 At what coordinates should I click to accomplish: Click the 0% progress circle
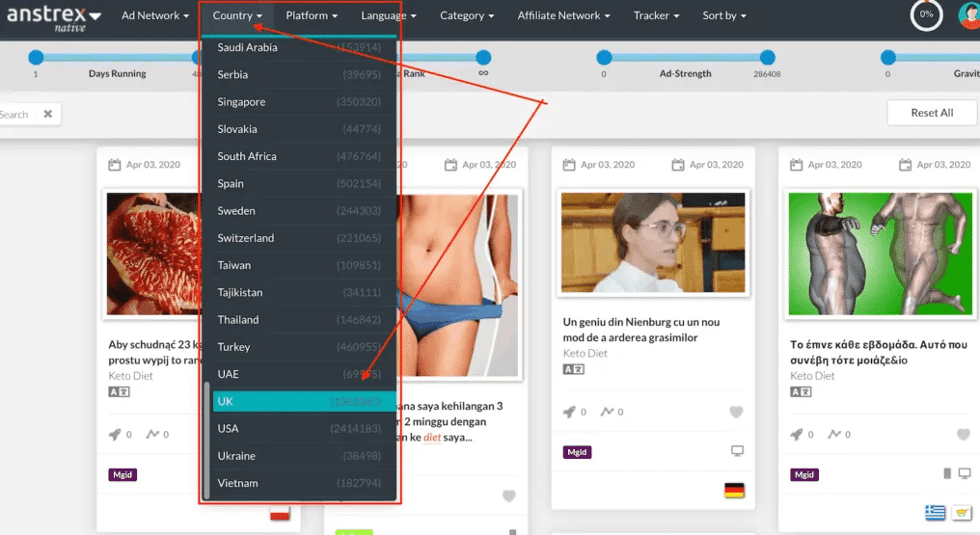click(x=926, y=14)
